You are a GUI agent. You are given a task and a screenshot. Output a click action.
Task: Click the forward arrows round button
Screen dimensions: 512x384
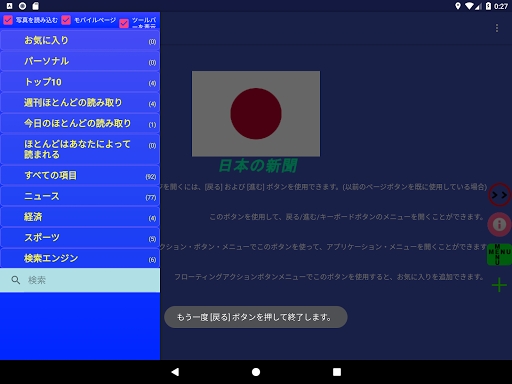(499, 195)
